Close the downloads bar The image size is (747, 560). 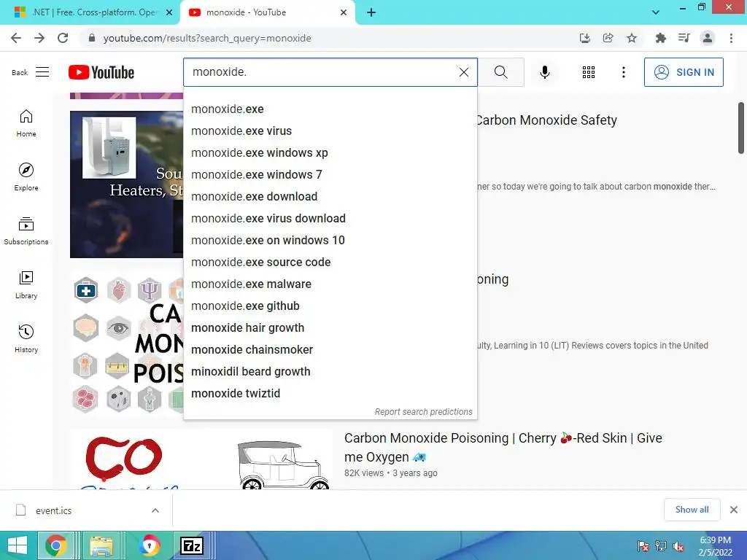734,510
